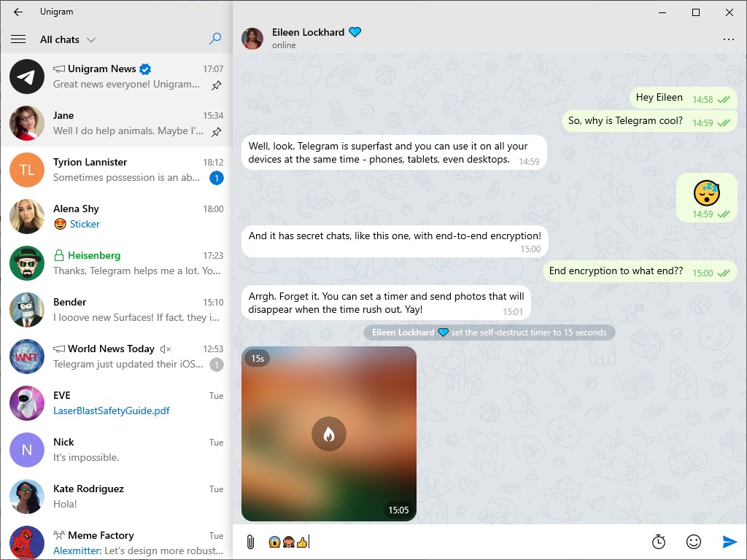Screen dimensions: 747x560
Task: Open the Heisenberg secret chat
Action: point(116,263)
